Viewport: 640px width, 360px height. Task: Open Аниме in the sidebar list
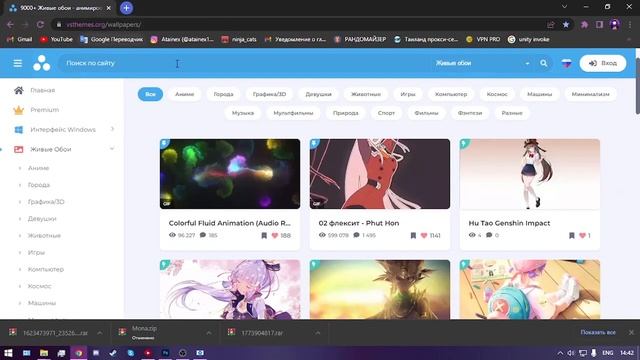(38, 168)
